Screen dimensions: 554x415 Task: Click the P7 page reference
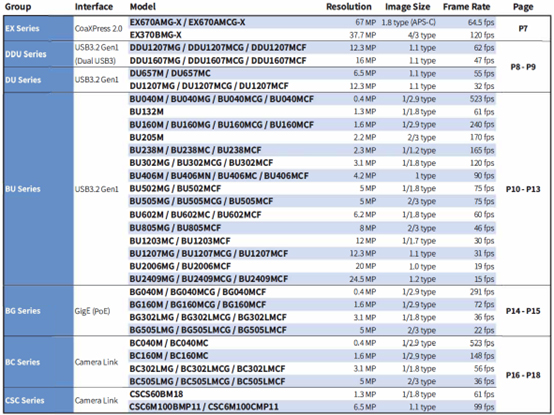[523, 28]
